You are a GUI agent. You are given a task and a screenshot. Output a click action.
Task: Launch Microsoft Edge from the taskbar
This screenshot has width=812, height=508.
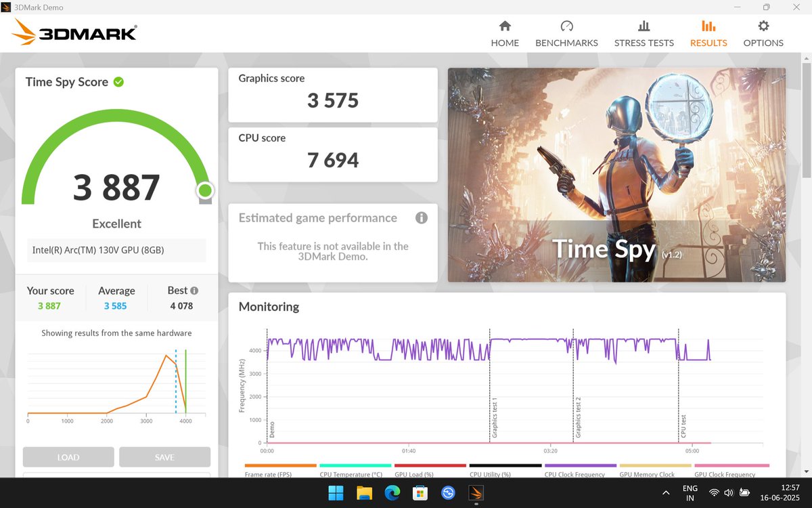tap(392, 492)
